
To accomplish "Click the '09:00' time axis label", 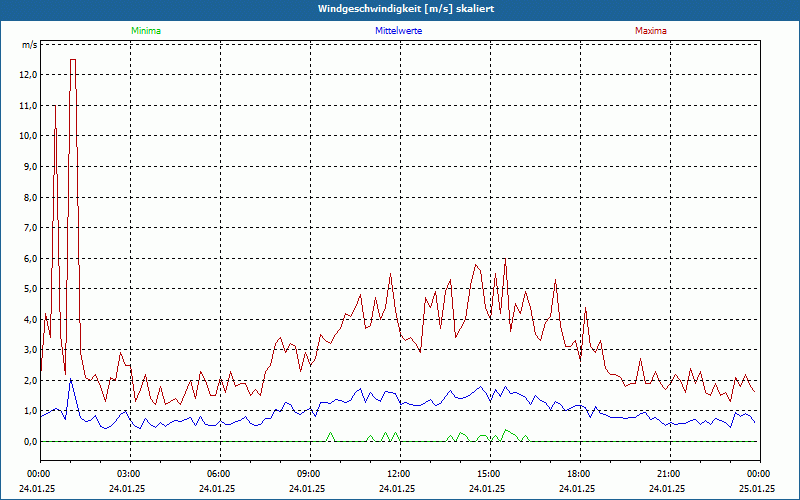I will tap(309, 474).
